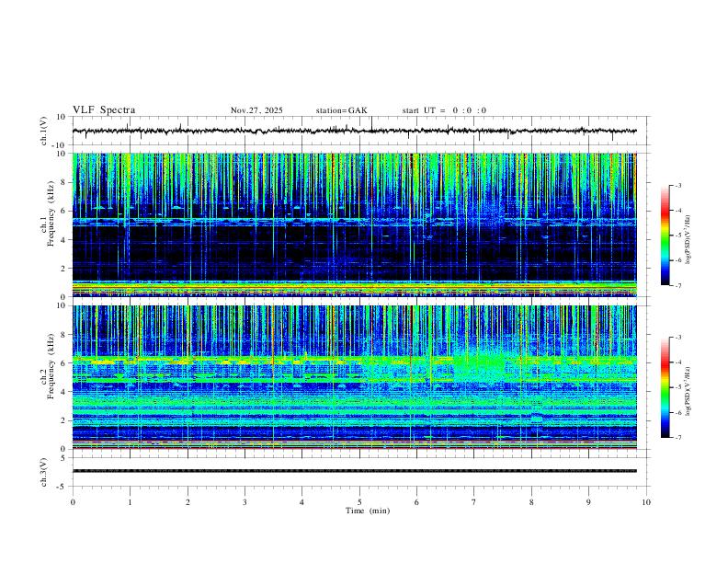Viewport: 728px width, 563px height.
Task: Click the 'station=GAK' label
Action: pos(341,110)
